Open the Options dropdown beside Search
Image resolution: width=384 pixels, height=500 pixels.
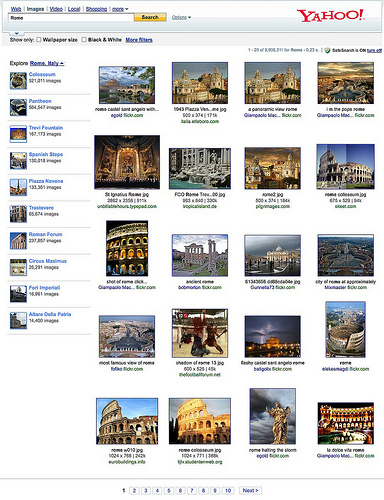tap(181, 17)
